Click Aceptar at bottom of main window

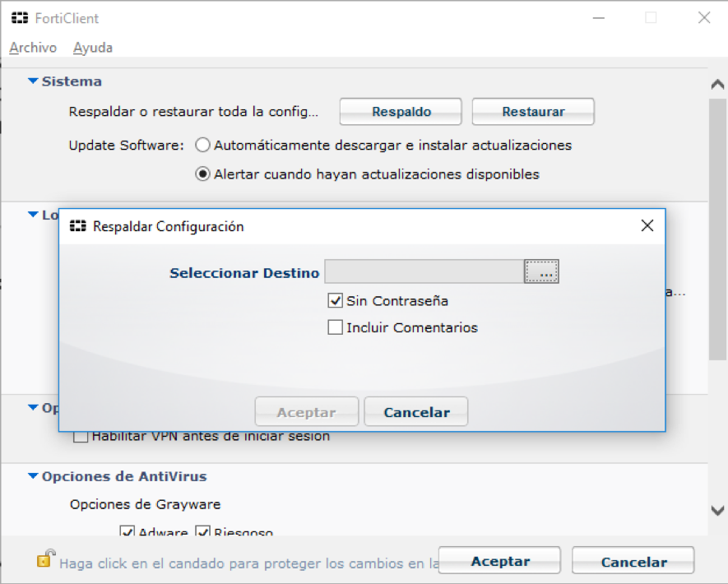pyautogui.click(x=499, y=561)
